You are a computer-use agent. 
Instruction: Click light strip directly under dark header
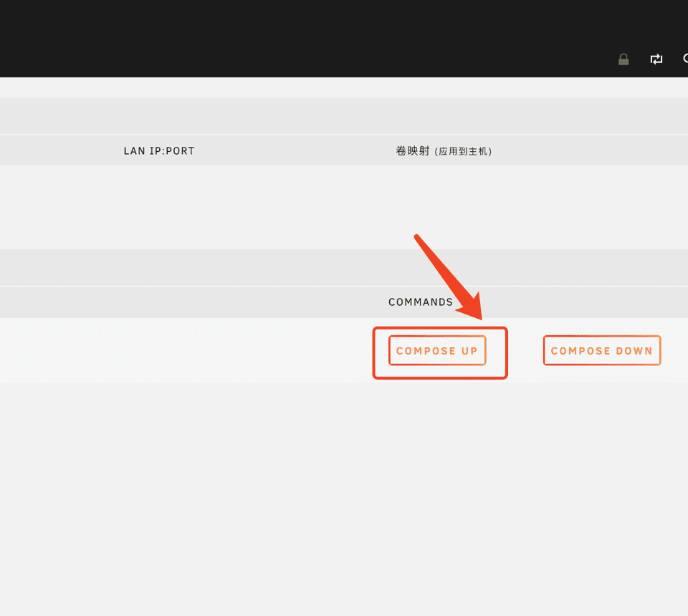pos(287,87)
